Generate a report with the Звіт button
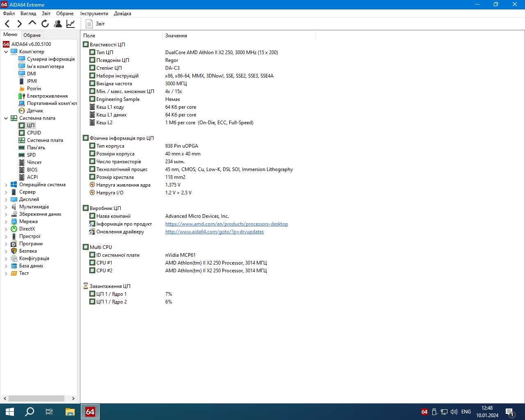Image resolution: width=525 pixels, height=420 pixels. click(95, 24)
